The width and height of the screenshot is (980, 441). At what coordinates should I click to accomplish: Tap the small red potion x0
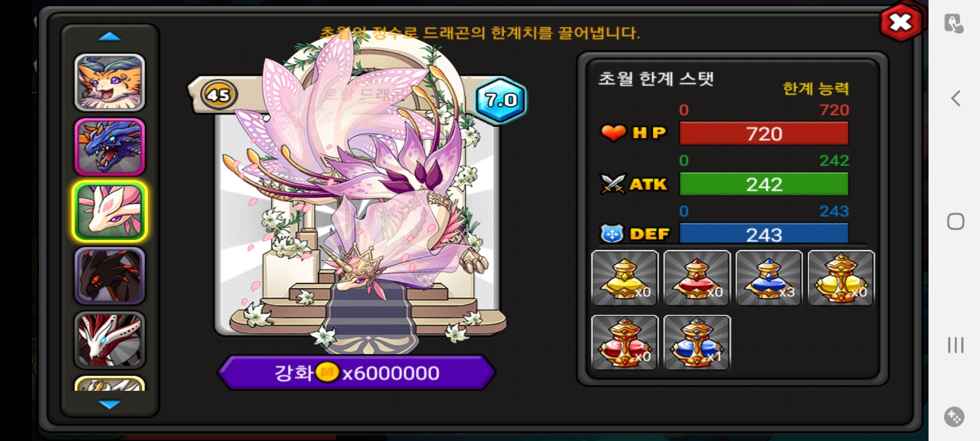[697, 278]
